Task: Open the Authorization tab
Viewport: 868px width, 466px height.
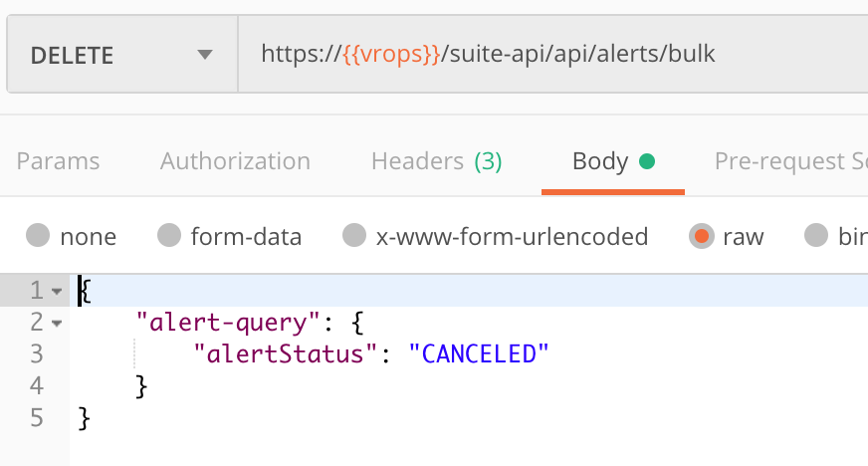Action: click(235, 161)
